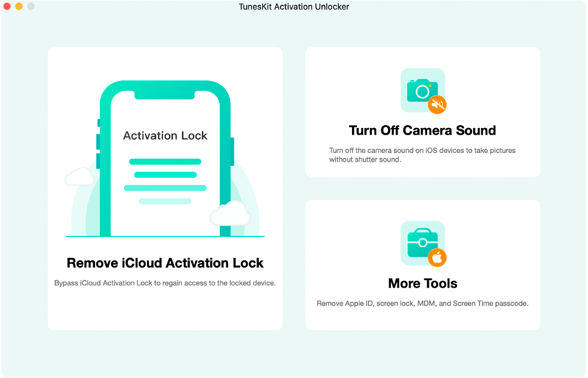The image size is (588, 378).
Task: Open More Tools heading
Action: click(423, 283)
